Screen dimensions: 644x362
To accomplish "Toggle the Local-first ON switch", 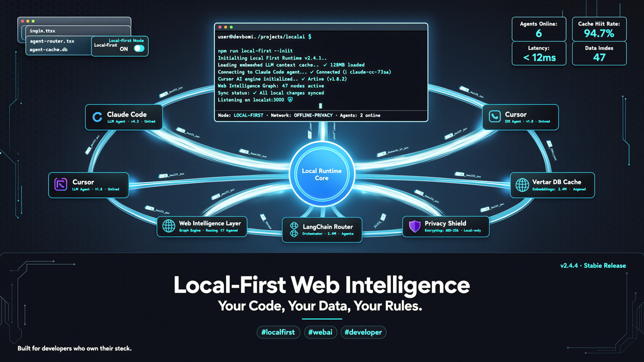I will point(139,49).
